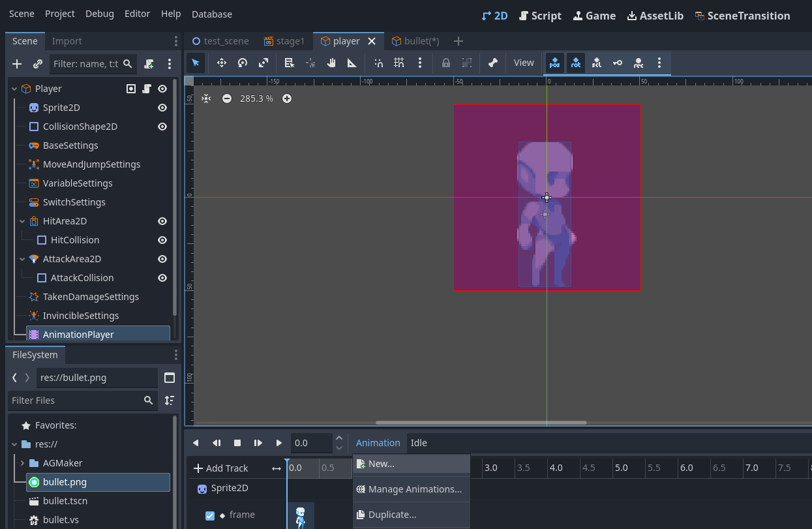Activate the Rotate tool

tap(243, 63)
